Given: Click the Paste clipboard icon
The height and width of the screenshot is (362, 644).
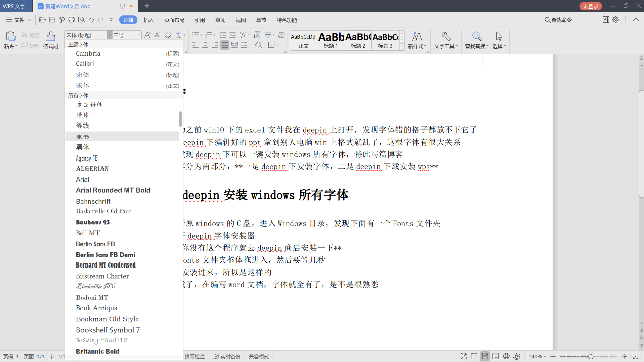Looking at the screenshot, I should (x=10, y=36).
